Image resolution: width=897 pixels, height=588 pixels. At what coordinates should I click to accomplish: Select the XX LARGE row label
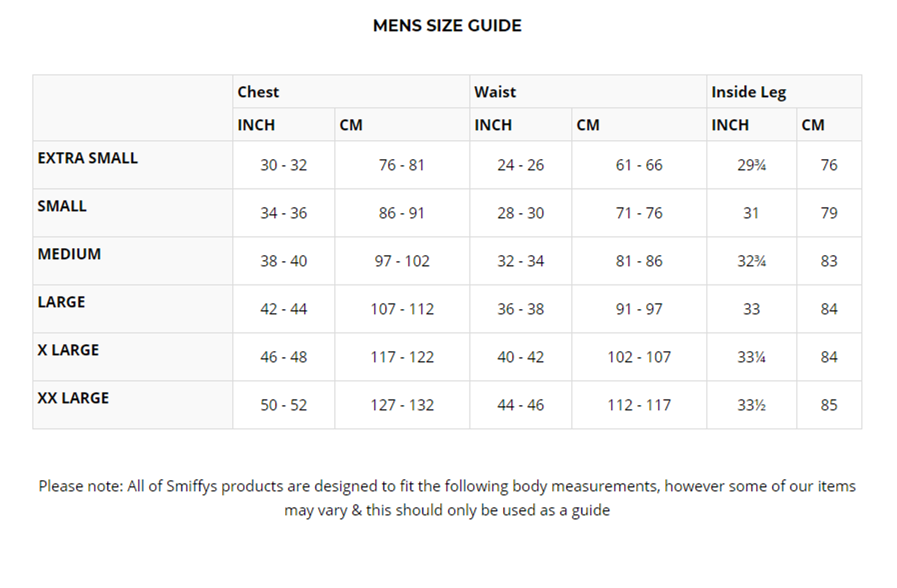tap(74, 398)
